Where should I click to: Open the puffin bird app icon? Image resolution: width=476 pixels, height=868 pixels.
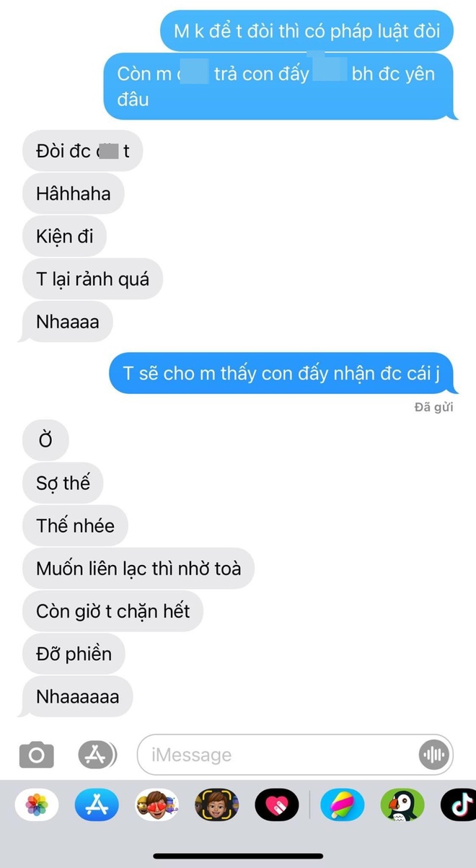(x=402, y=805)
